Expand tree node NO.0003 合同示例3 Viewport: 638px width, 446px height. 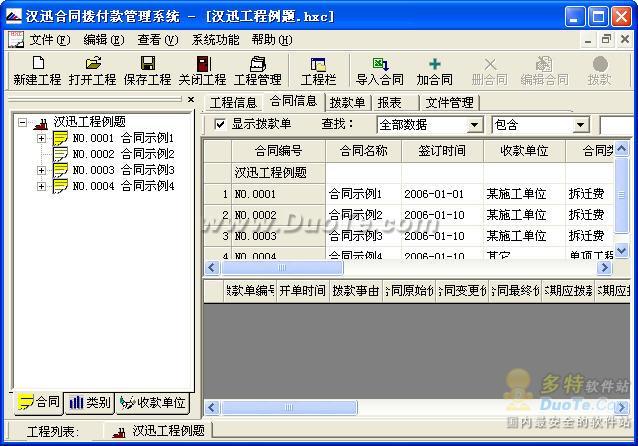tap(42, 170)
